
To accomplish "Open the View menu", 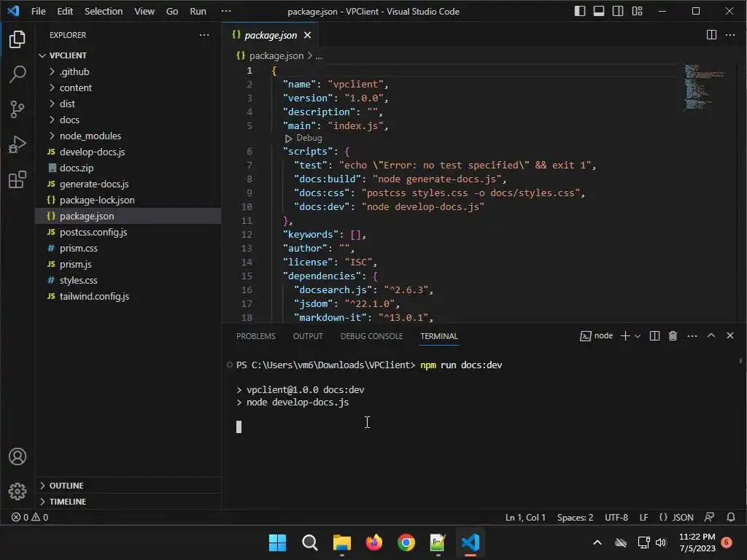I will click(144, 11).
